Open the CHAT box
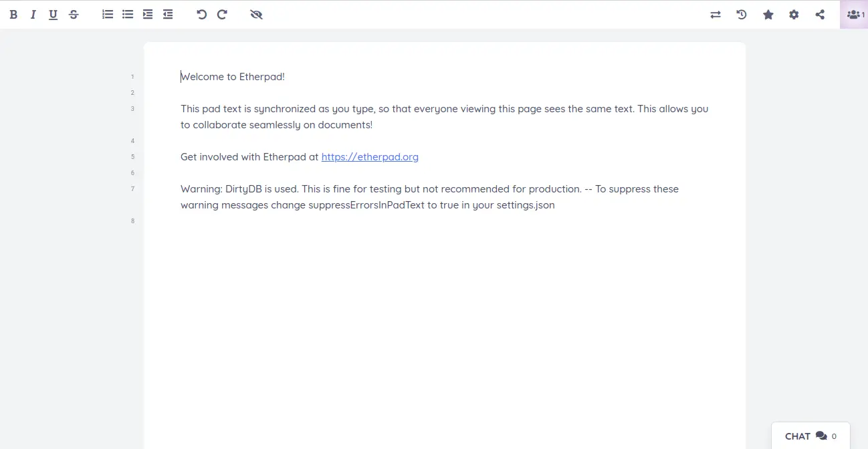Screen dimensions: 868x449 [x=810, y=436]
